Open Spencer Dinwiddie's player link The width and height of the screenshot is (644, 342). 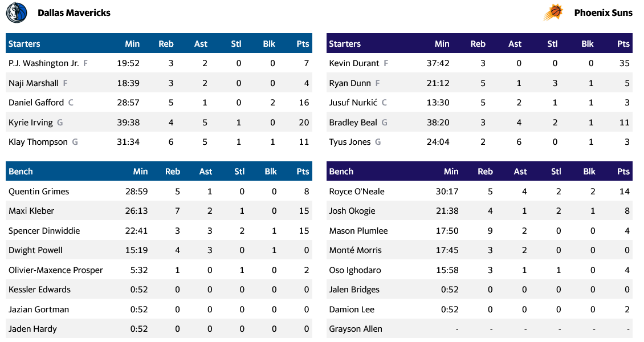[x=44, y=231]
